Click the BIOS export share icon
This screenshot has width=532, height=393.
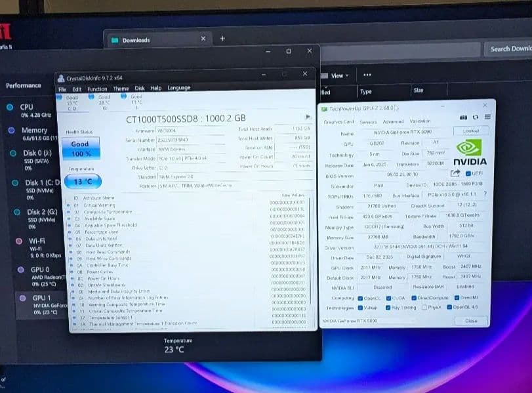(455, 173)
